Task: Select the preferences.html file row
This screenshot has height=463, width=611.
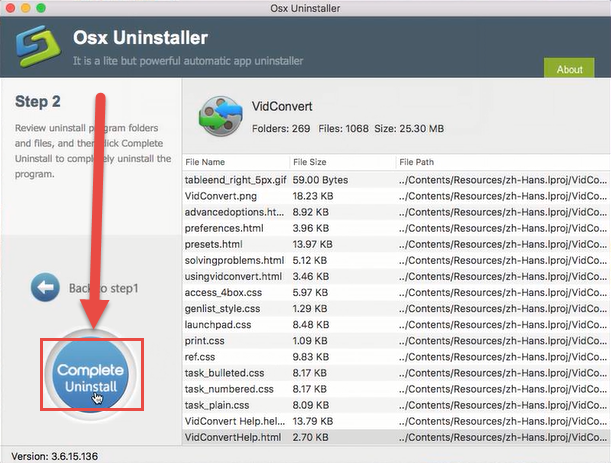Action: click(x=395, y=228)
